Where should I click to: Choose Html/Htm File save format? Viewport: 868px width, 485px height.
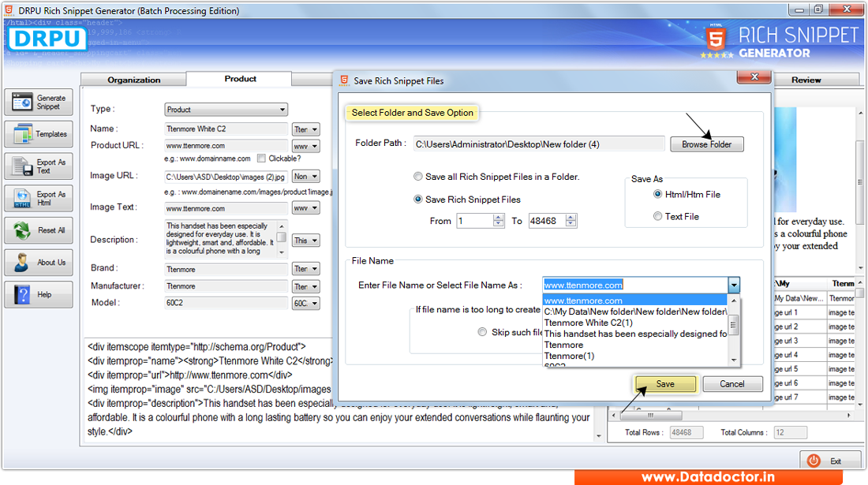(657, 194)
